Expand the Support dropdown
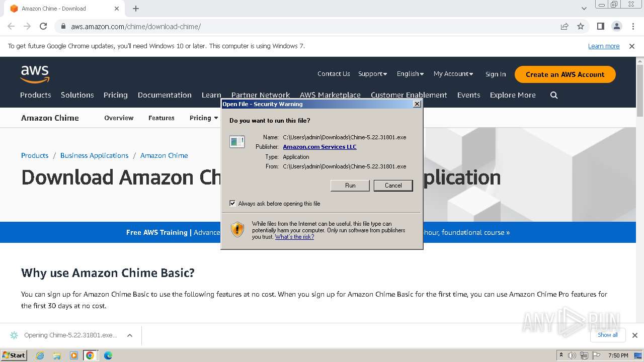The height and width of the screenshot is (362, 644). (x=372, y=73)
